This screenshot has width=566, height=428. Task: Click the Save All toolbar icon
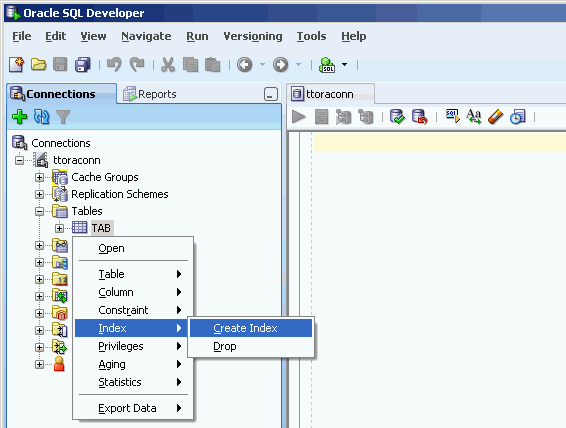pos(83,65)
